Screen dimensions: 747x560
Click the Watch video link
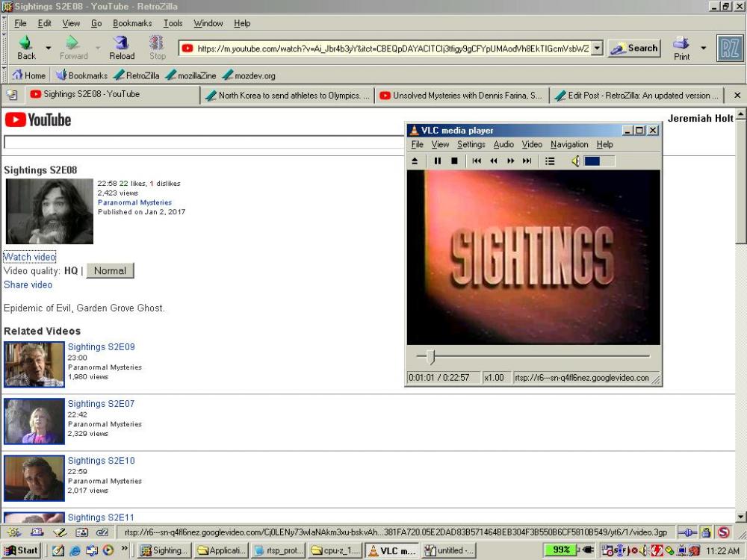tap(30, 257)
